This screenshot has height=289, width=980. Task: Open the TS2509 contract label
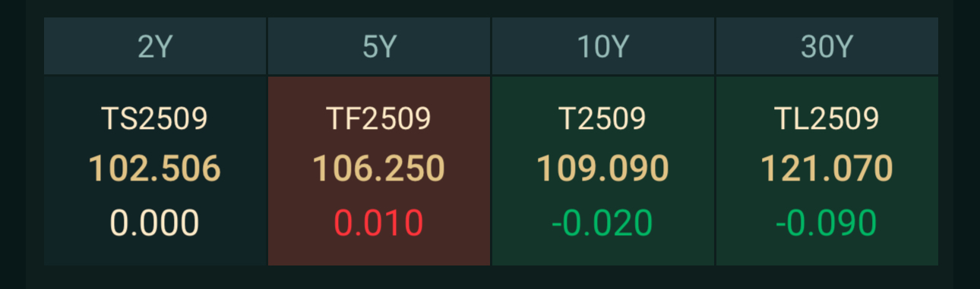pyautogui.click(x=155, y=118)
